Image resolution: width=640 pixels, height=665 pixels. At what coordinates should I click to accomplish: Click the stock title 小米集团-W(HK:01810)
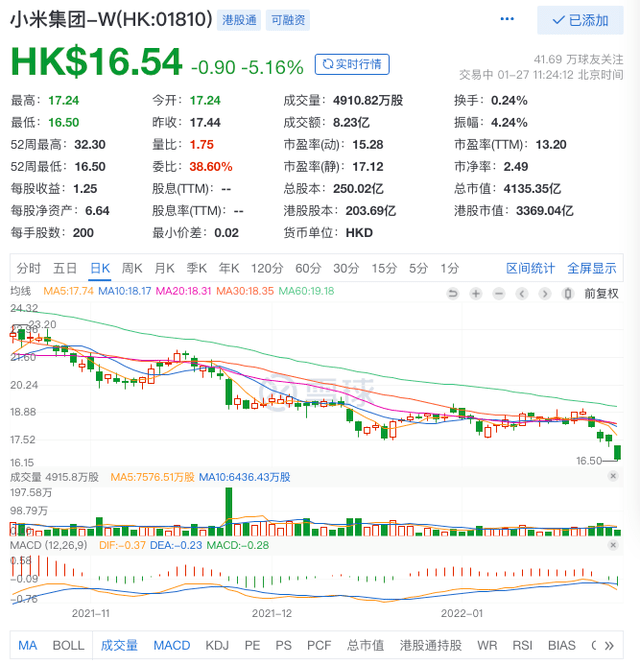coord(111,20)
